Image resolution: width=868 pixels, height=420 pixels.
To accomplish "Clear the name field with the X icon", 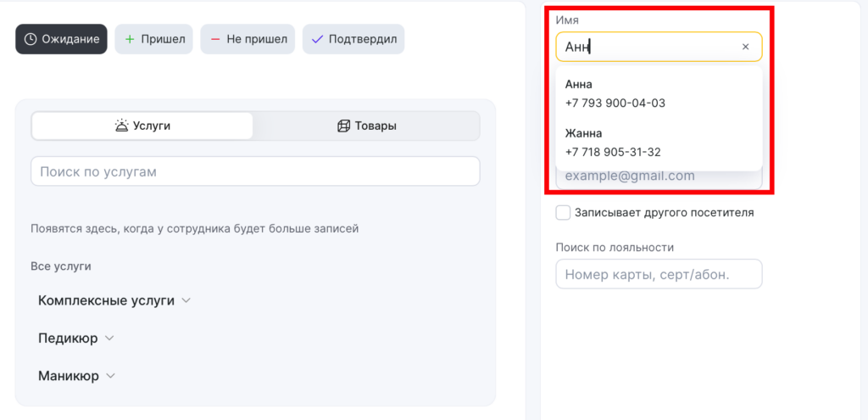I will pyautogui.click(x=745, y=47).
